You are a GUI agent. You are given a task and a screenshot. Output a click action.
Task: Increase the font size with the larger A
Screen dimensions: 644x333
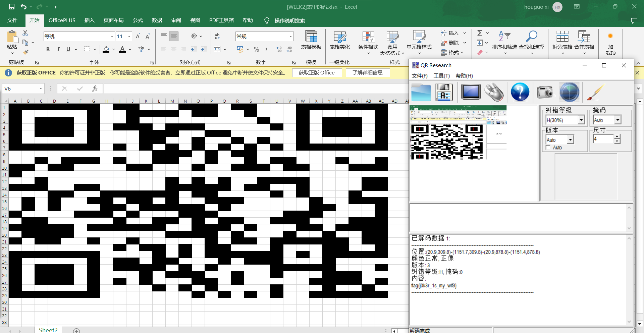tap(138, 36)
